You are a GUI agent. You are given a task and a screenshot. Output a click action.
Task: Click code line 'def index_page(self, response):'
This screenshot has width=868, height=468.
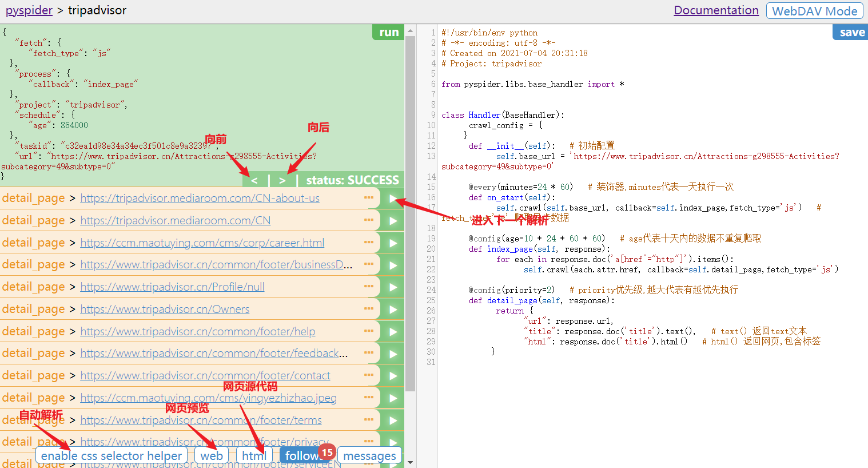click(539, 249)
